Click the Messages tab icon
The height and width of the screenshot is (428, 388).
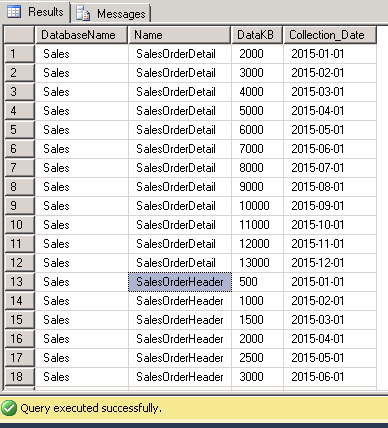[x=83, y=14]
